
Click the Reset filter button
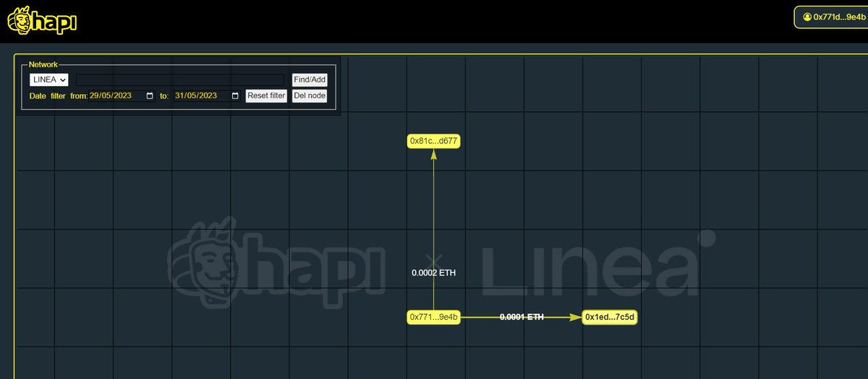[266, 95]
